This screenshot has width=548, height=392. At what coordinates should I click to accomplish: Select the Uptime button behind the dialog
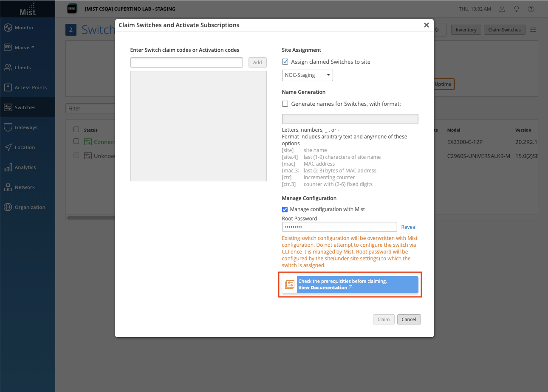click(443, 84)
